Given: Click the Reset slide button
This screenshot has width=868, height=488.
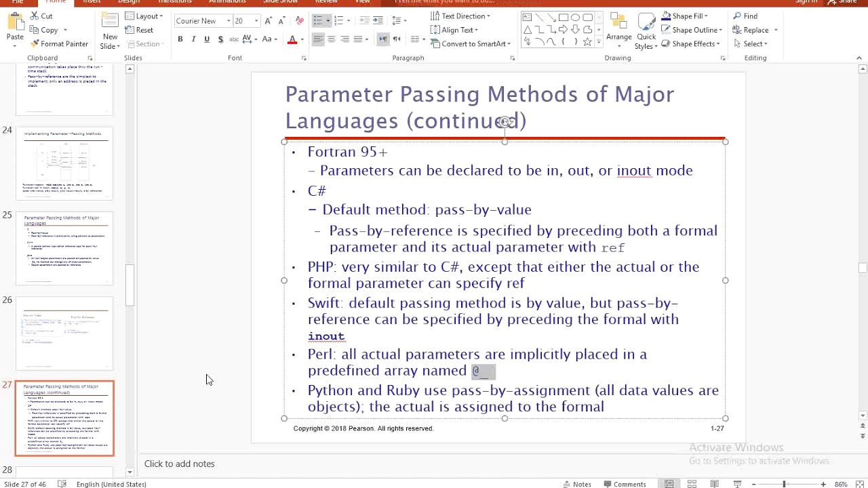Looking at the screenshot, I should (139, 30).
